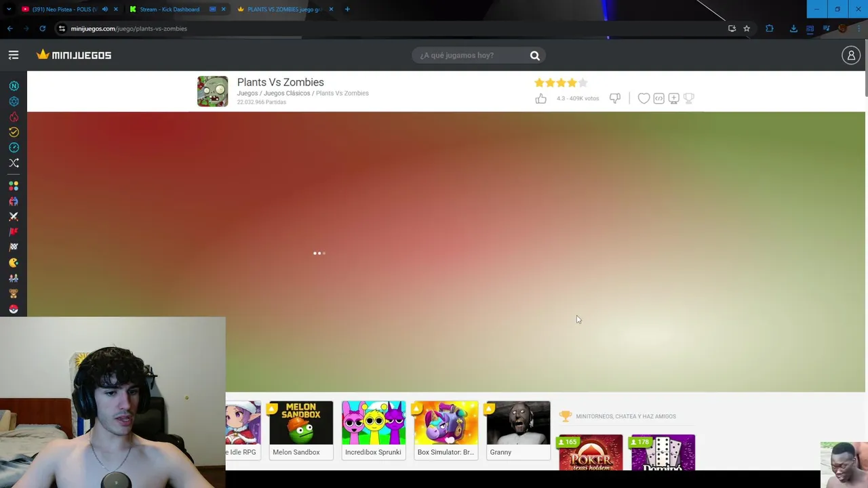Close the Plants vs Zombies tab
This screenshot has height=488, width=868.
pos(331,9)
